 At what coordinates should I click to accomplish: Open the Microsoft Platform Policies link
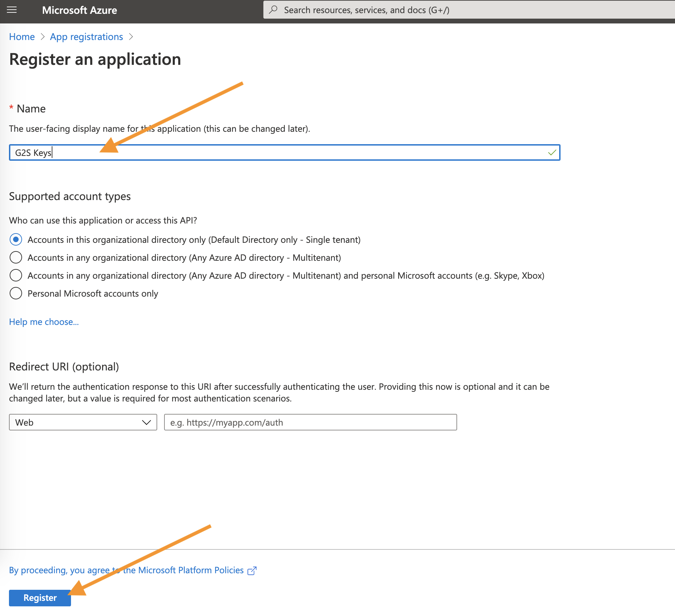(x=133, y=570)
